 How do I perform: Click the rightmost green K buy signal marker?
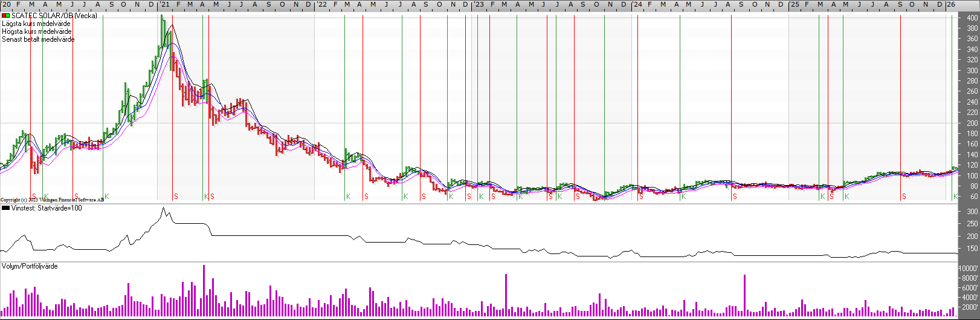coord(955,197)
